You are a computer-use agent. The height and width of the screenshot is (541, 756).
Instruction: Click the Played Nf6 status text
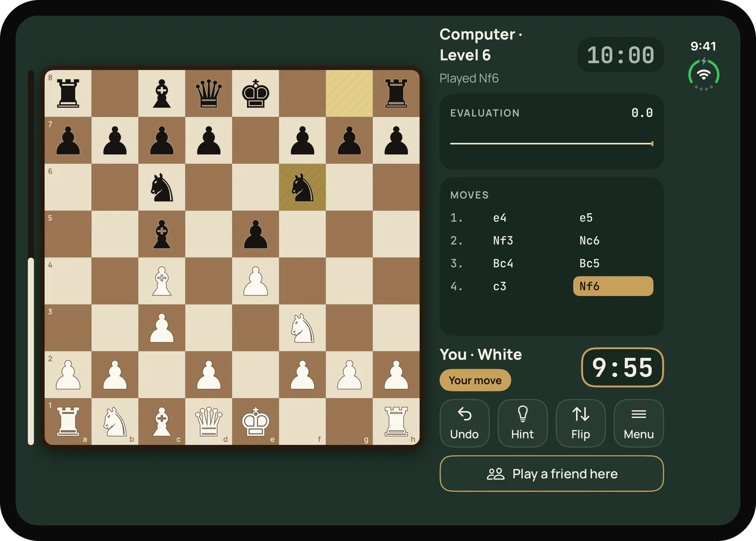pyautogui.click(x=469, y=78)
